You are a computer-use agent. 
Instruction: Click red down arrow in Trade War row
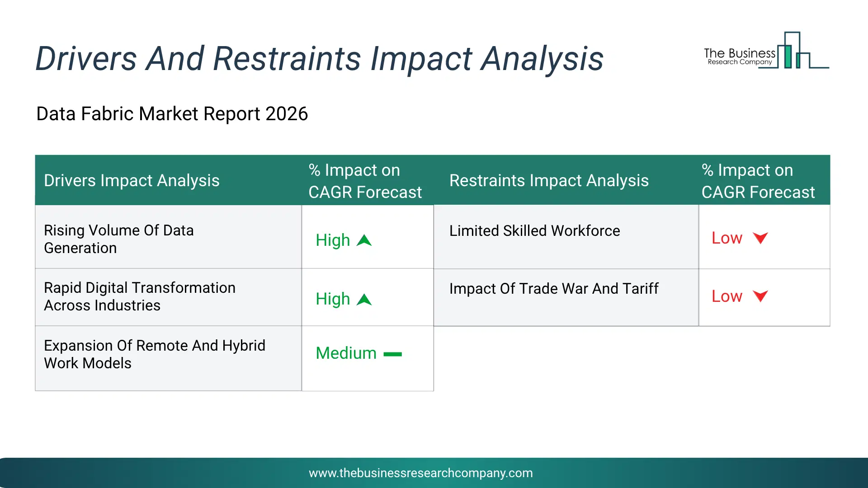tap(760, 296)
